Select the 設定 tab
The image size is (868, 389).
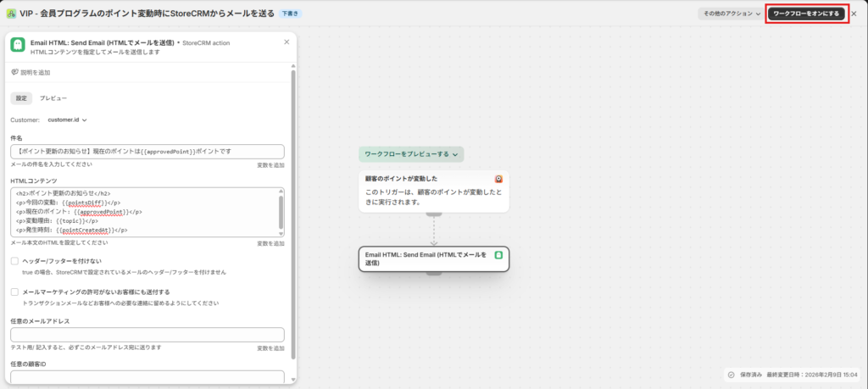coord(21,98)
